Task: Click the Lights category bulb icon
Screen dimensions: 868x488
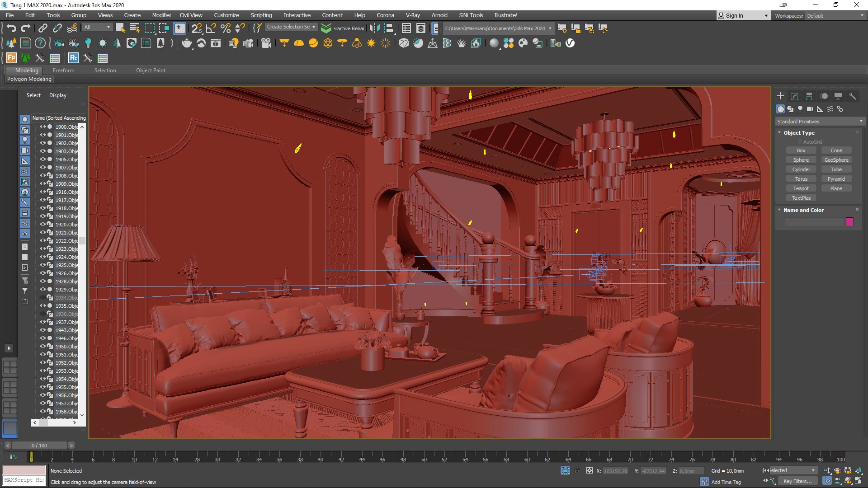Action: click(x=800, y=109)
